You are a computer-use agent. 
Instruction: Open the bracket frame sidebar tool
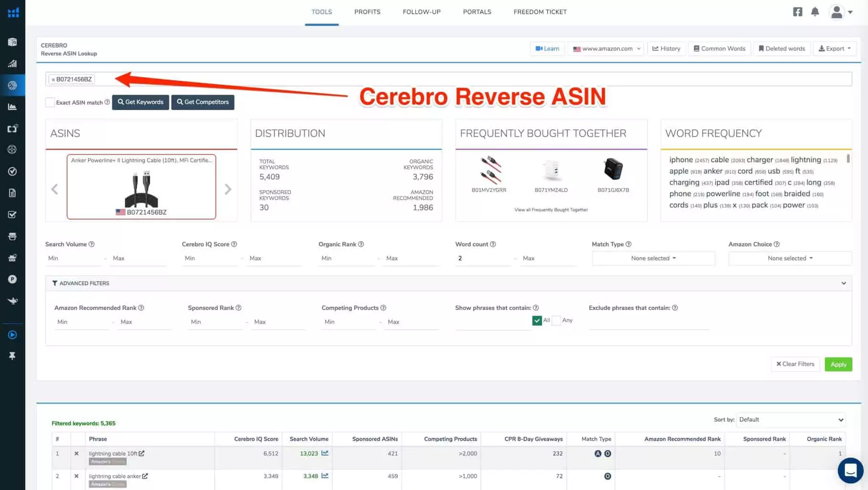(x=12, y=128)
